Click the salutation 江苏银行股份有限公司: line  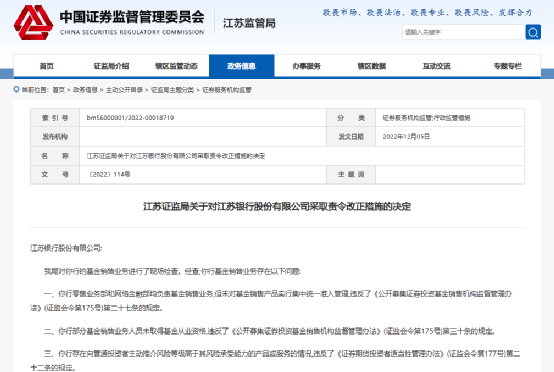coord(66,248)
